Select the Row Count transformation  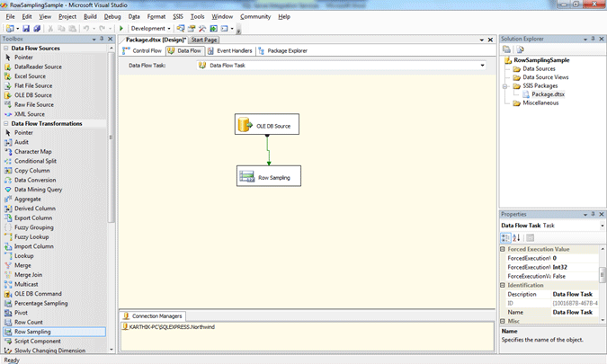click(x=28, y=323)
